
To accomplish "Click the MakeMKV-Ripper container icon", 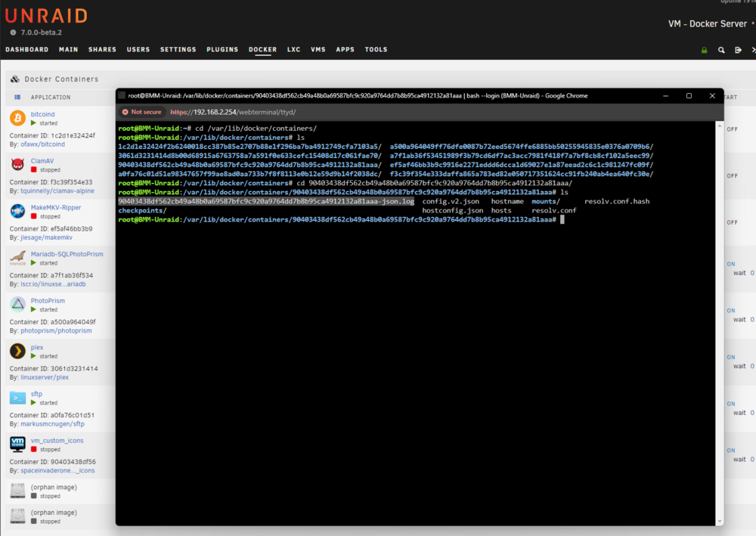I will [18, 211].
